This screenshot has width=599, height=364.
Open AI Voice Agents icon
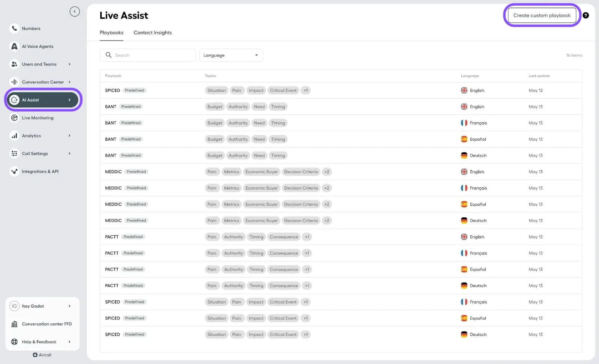click(14, 46)
